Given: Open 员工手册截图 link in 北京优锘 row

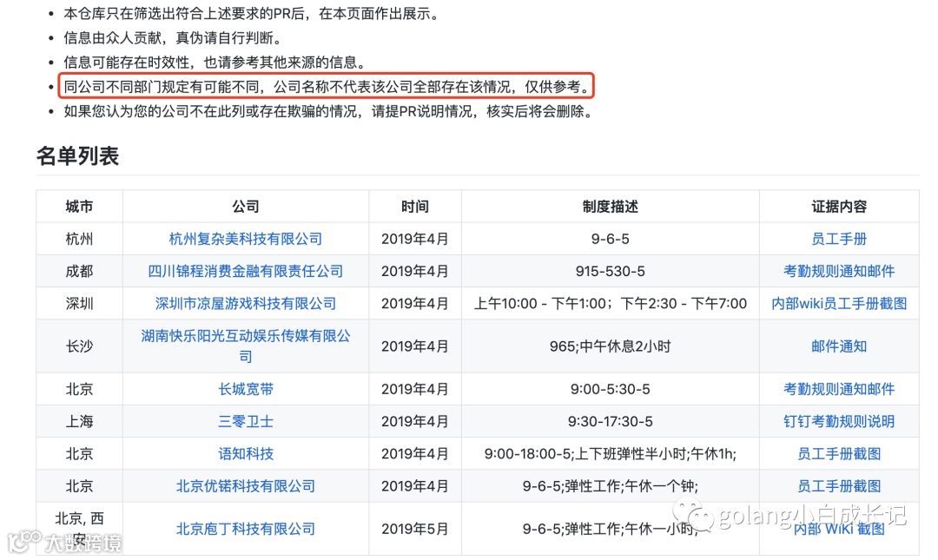Looking at the screenshot, I should click(x=839, y=486).
